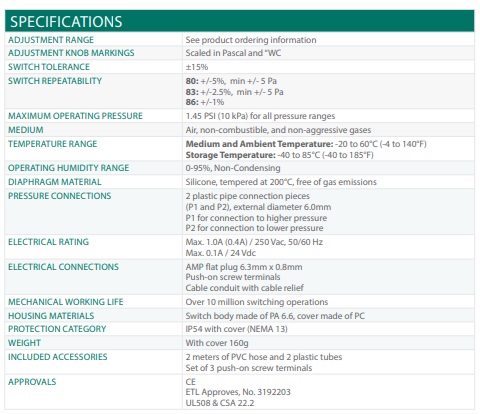Click the Storage Temperature line

click(279, 155)
